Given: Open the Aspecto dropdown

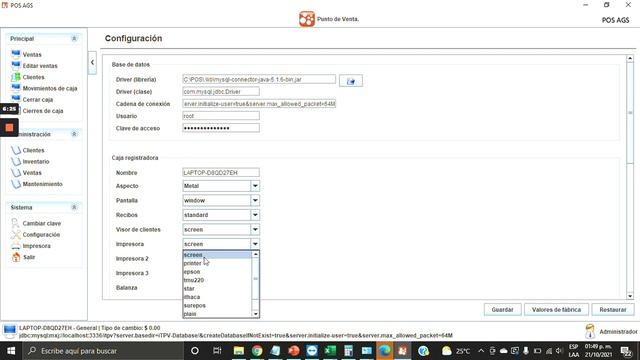Looking at the screenshot, I should click(255, 186).
